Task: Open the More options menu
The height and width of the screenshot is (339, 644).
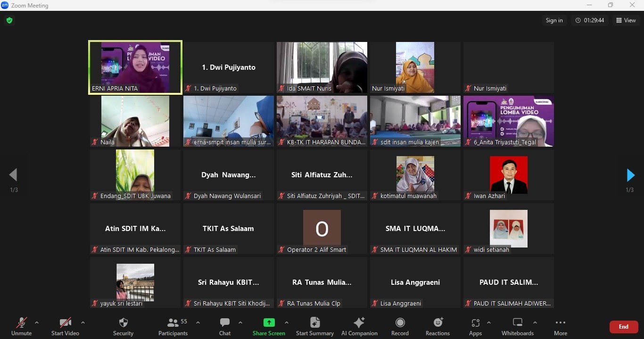Action: (x=560, y=323)
